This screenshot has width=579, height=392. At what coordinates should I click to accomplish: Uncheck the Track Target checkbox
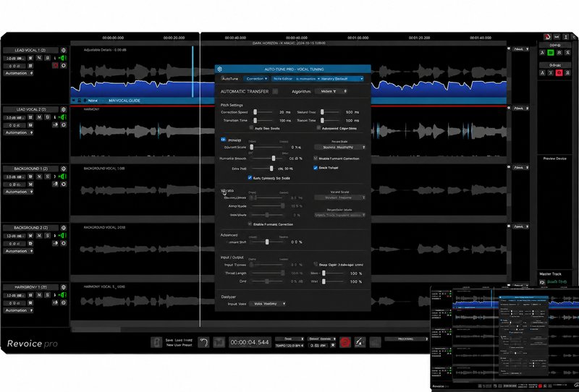(316, 168)
